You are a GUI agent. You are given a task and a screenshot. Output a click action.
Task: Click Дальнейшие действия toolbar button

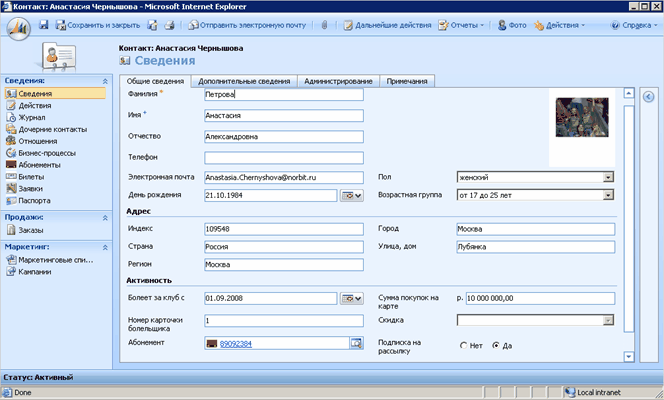387,25
